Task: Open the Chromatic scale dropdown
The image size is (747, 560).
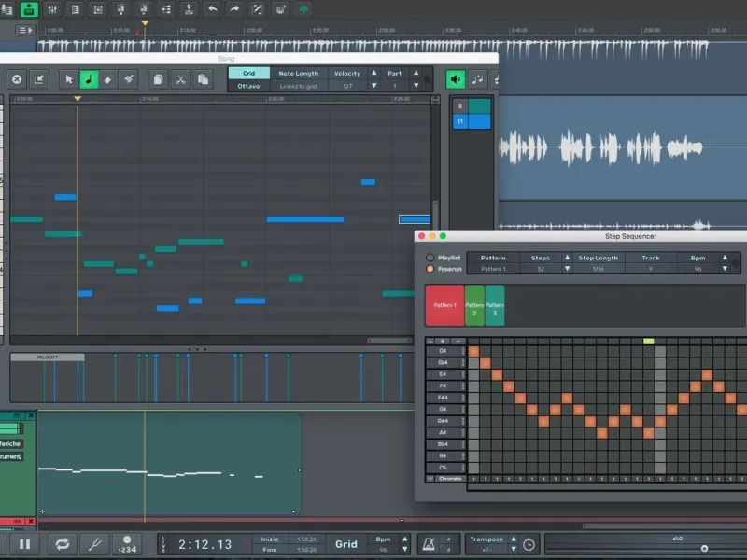Action: coord(449,479)
